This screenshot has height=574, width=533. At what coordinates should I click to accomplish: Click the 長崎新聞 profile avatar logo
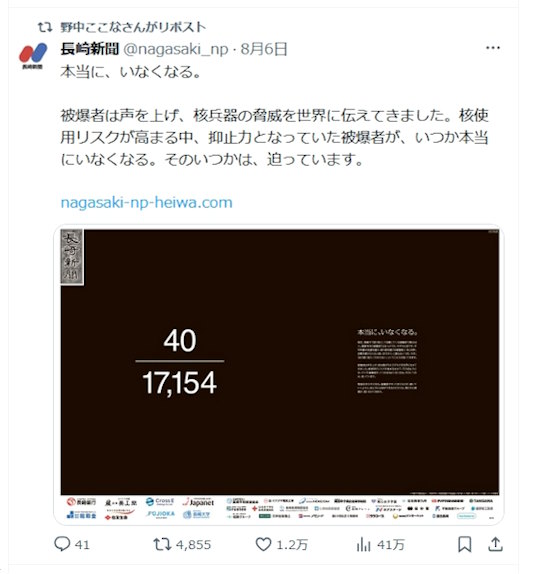coord(33,56)
